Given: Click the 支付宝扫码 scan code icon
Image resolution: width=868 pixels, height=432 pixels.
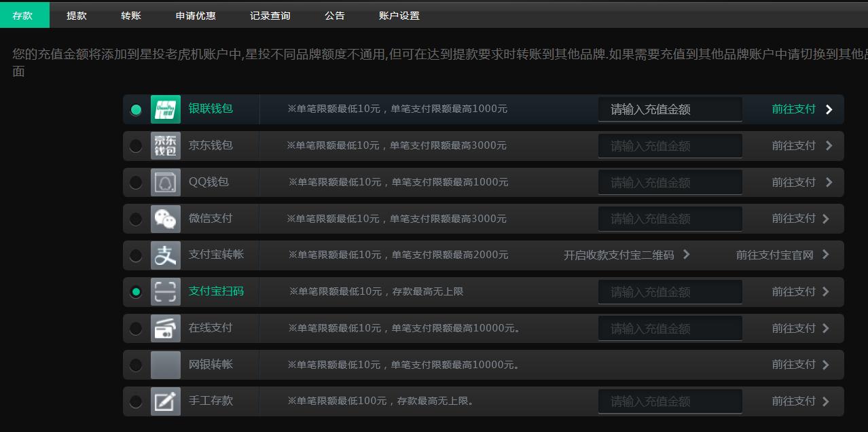Looking at the screenshot, I should pyautogui.click(x=166, y=291).
